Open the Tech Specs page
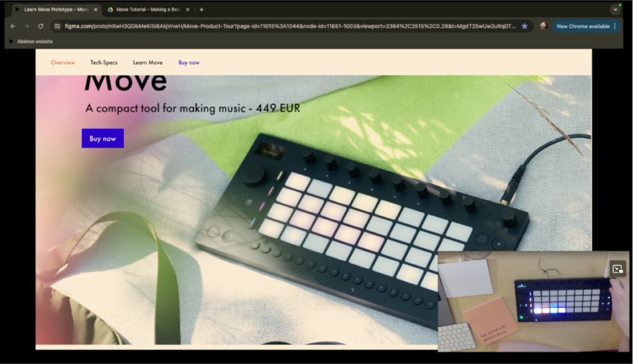Viewport: 633px width, 364px height. pos(104,62)
